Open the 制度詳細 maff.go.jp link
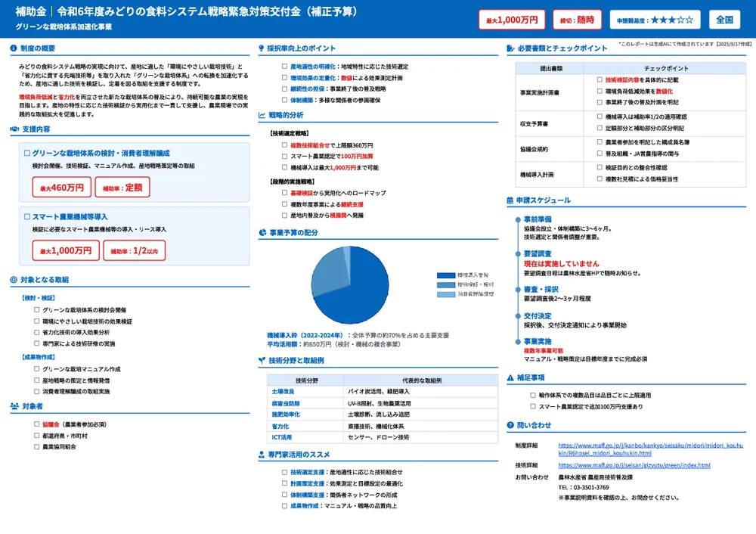 651,447
